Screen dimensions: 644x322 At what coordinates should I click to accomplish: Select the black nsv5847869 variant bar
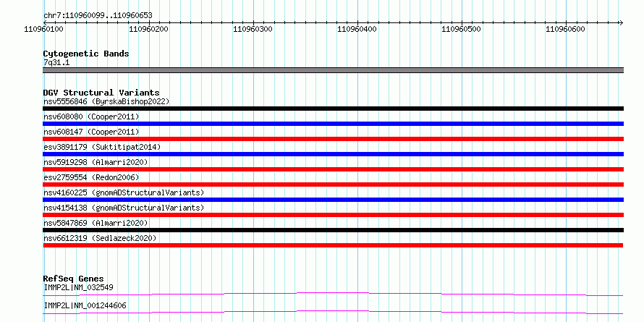tap(334, 230)
